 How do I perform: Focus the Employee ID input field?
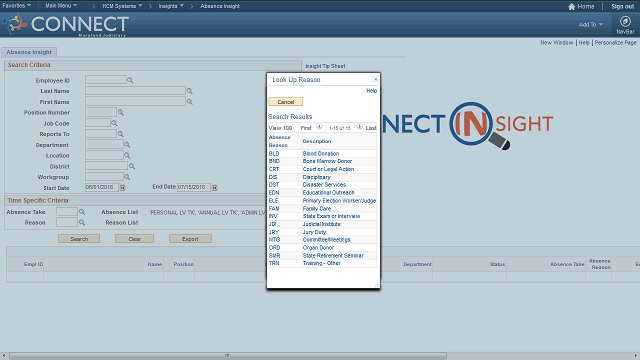click(106, 80)
